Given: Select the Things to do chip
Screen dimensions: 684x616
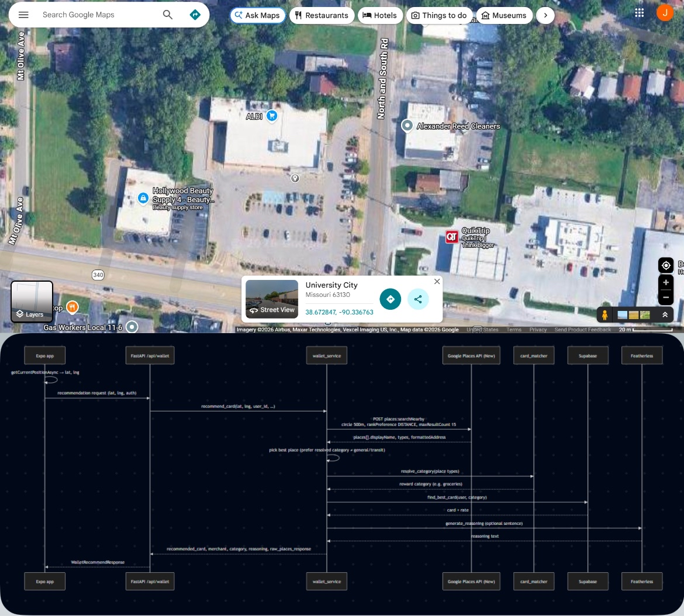Looking at the screenshot, I should [x=439, y=15].
